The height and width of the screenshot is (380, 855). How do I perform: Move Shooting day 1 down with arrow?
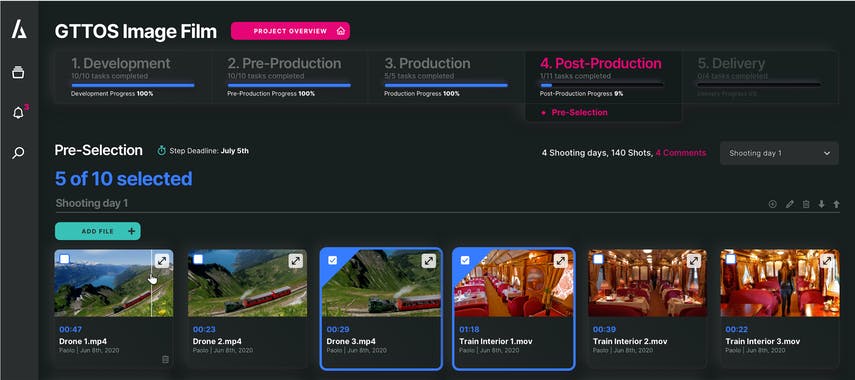[821, 204]
